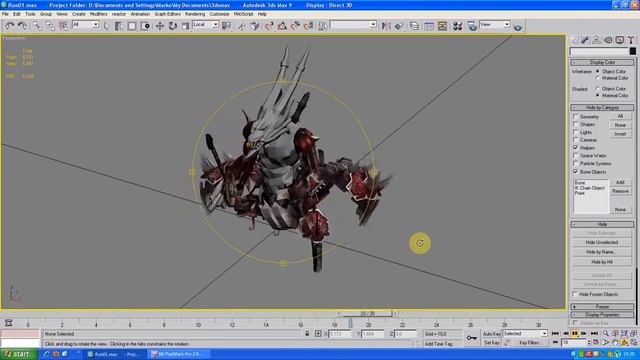This screenshot has height=360, width=640.
Task: Check the Lights hide category box
Action: point(576,132)
